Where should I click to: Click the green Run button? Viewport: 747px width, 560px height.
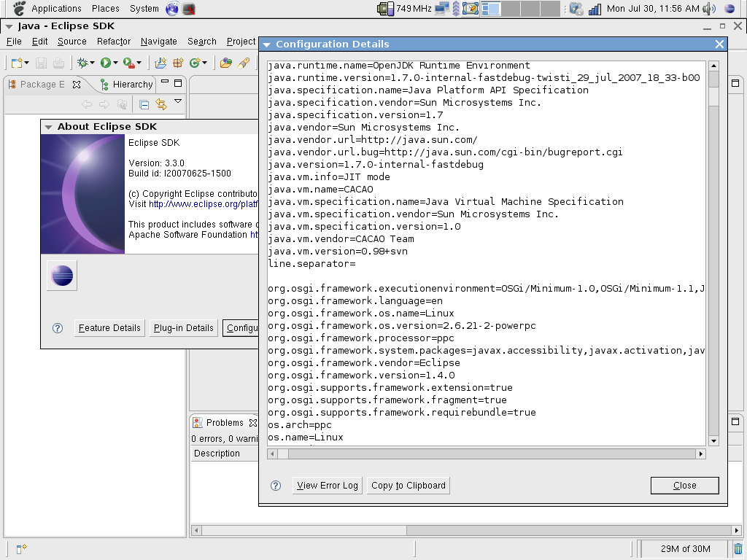(106, 63)
